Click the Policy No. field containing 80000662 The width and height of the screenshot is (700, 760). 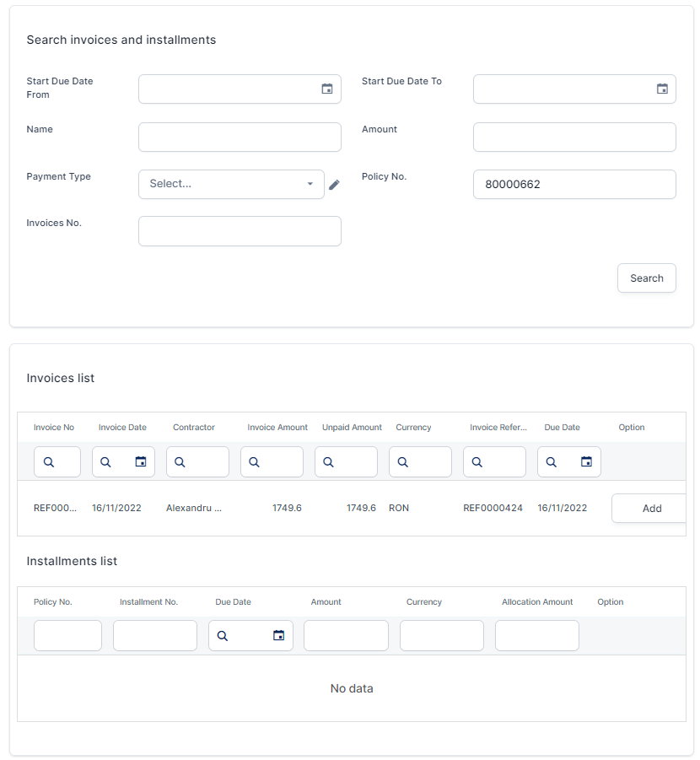point(573,184)
